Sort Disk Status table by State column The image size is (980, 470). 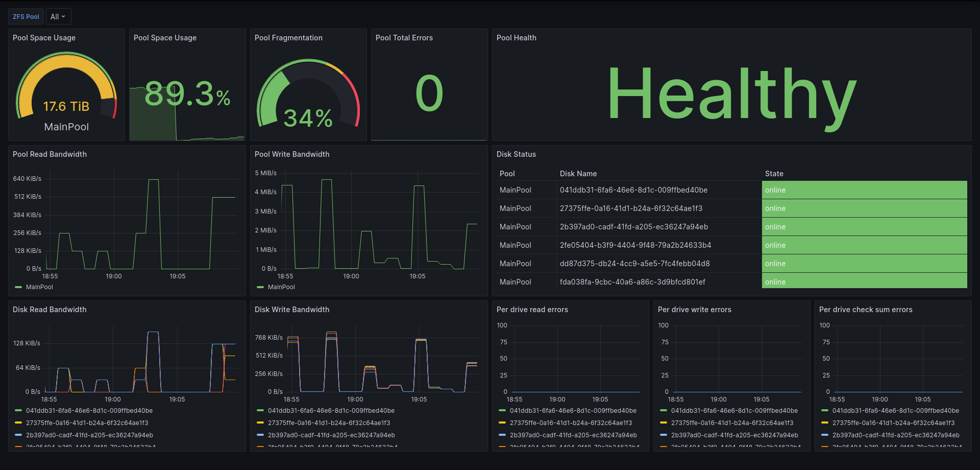pos(774,174)
